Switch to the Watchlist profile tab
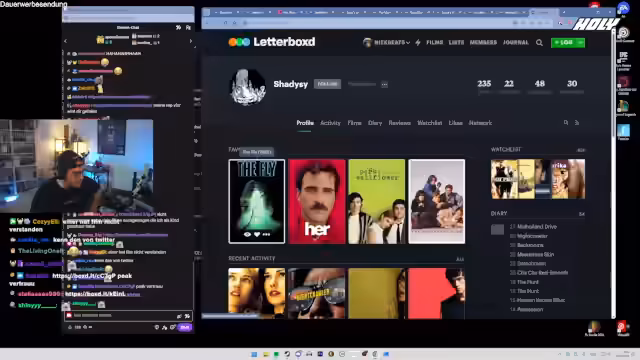 coord(429,123)
